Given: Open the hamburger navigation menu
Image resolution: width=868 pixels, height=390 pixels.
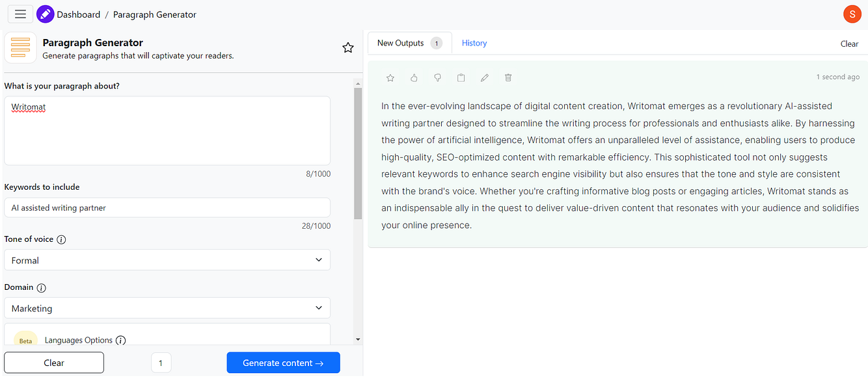Looking at the screenshot, I should (20, 14).
